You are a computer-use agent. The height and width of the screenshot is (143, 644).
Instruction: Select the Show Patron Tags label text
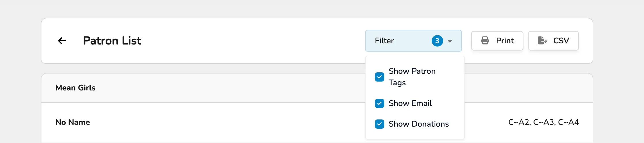[x=412, y=77]
